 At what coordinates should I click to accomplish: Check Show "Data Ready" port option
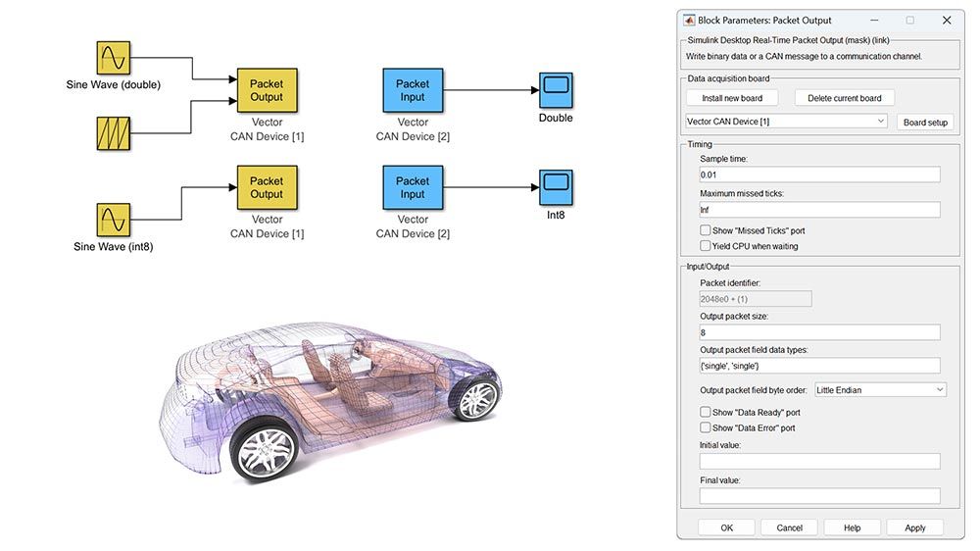click(706, 413)
